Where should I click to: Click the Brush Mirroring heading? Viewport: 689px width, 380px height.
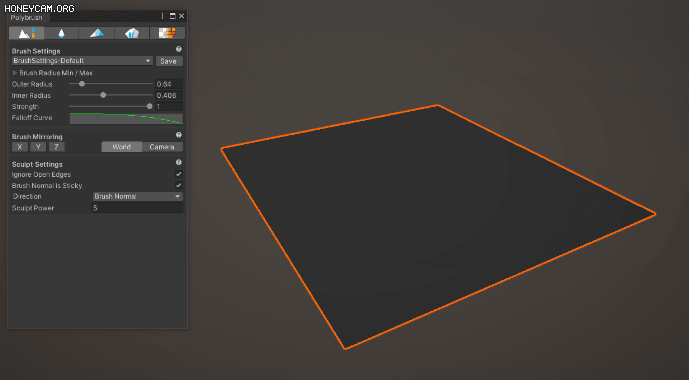37,137
